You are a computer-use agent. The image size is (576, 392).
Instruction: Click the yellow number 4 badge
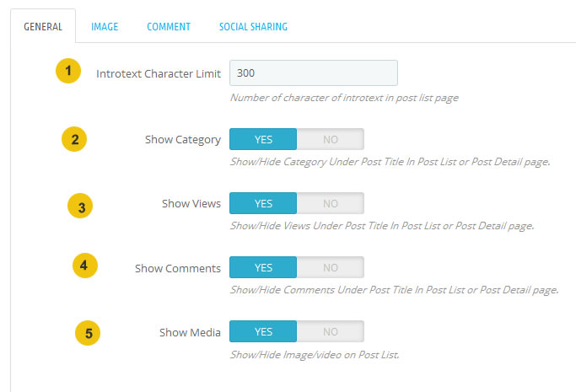85,266
